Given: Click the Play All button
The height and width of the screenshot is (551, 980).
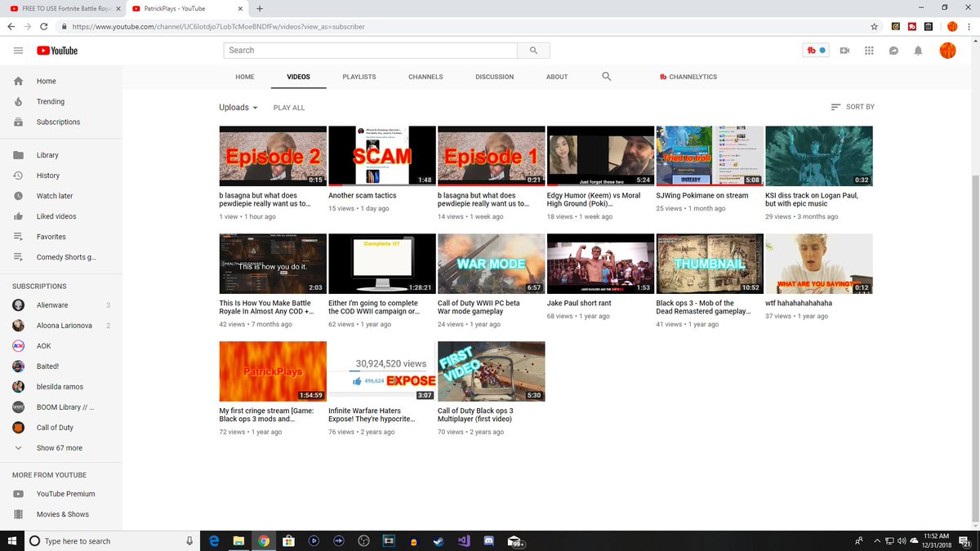Looking at the screenshot, I should click(289, 108).
